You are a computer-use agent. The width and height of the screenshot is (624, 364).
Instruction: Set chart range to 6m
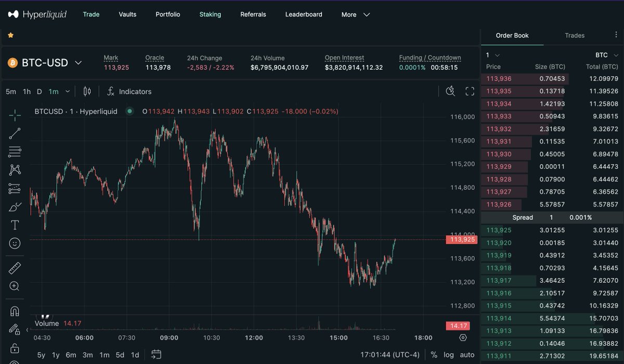click(x=71, y=355)
